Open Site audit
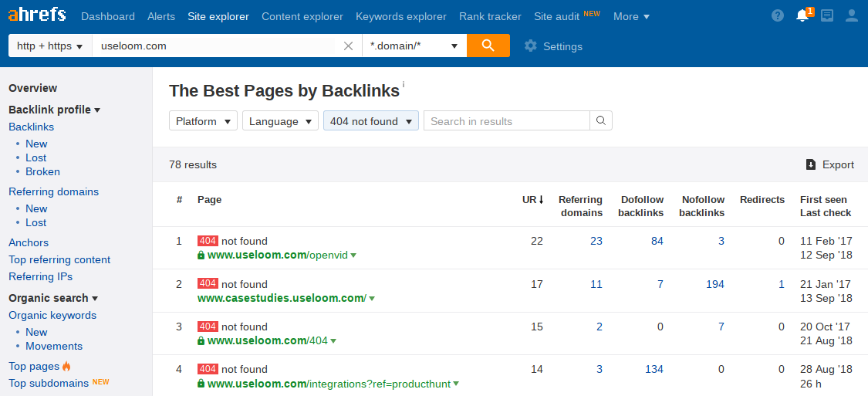 (x=557, y=17)
